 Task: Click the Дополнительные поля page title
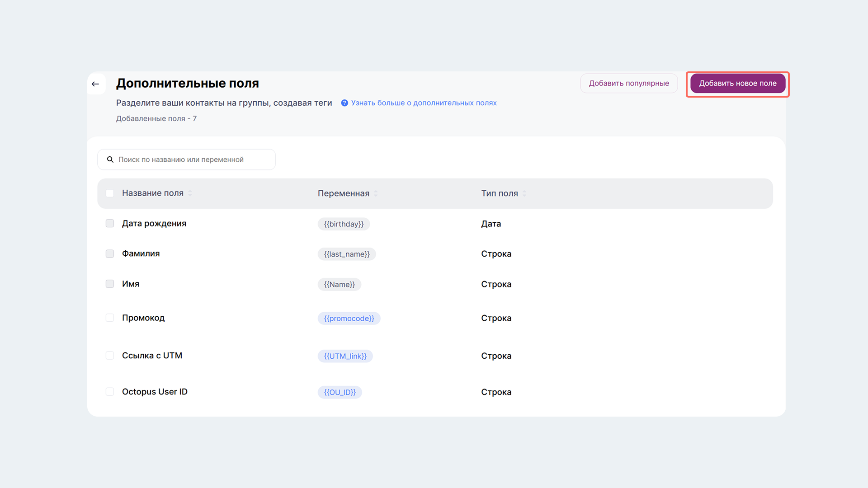[188, 84]
